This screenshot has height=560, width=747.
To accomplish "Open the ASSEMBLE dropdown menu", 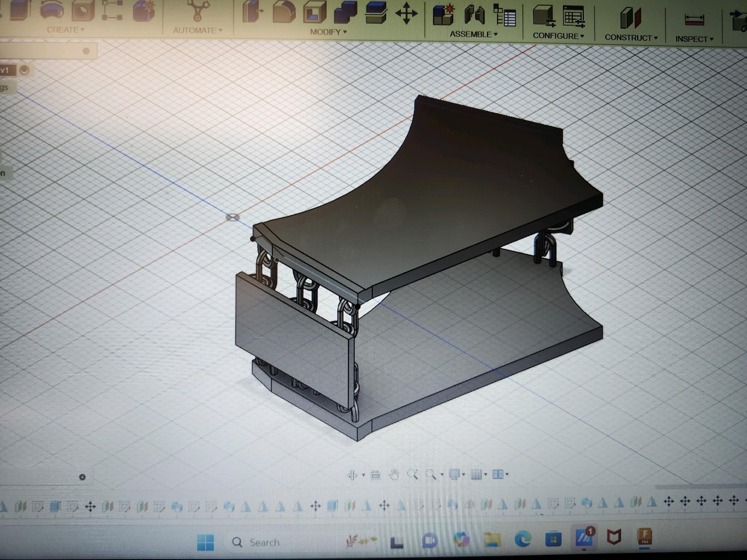I will [474, 34].
